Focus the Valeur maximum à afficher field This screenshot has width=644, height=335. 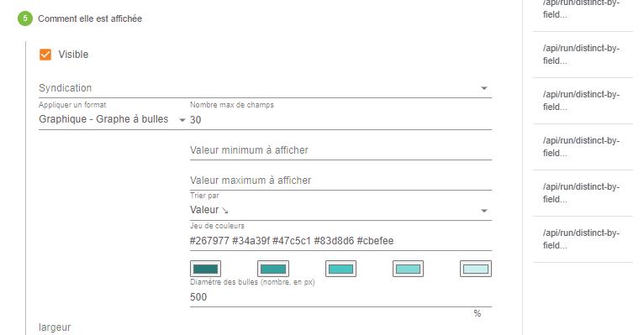pyautogui.click(x=340, y=181)
